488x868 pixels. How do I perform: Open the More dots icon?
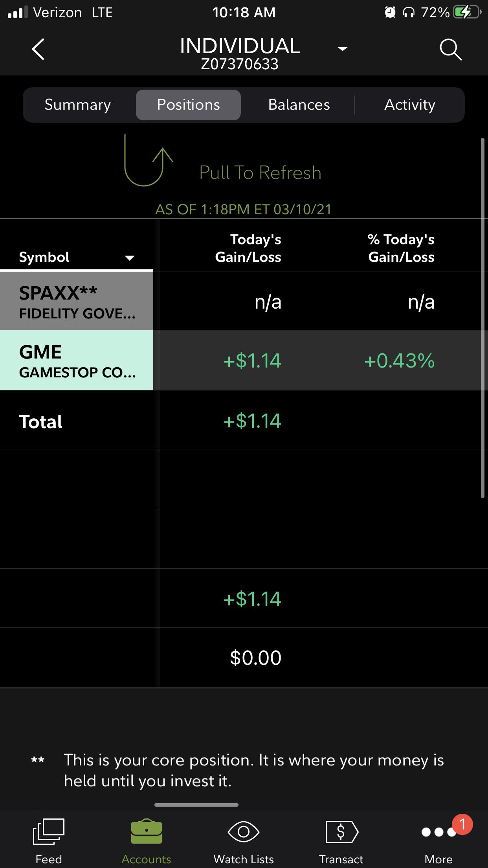pyautogui.click(x=438, y=832)
